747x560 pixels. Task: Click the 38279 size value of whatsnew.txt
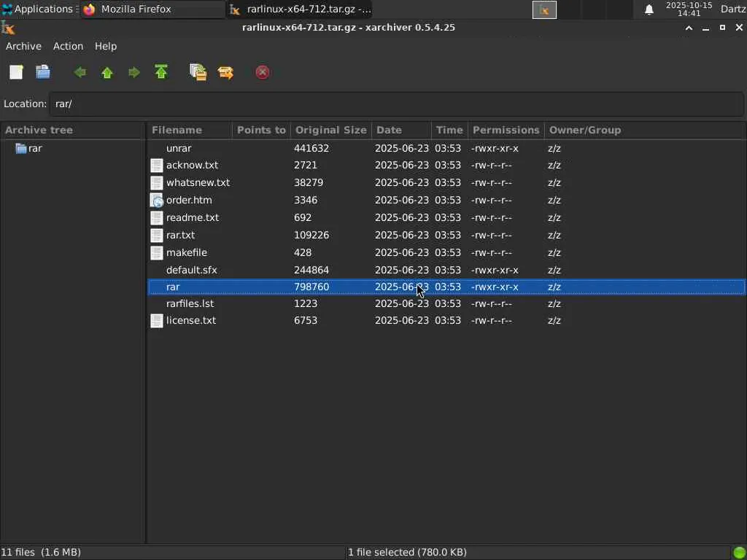(309, 183)
